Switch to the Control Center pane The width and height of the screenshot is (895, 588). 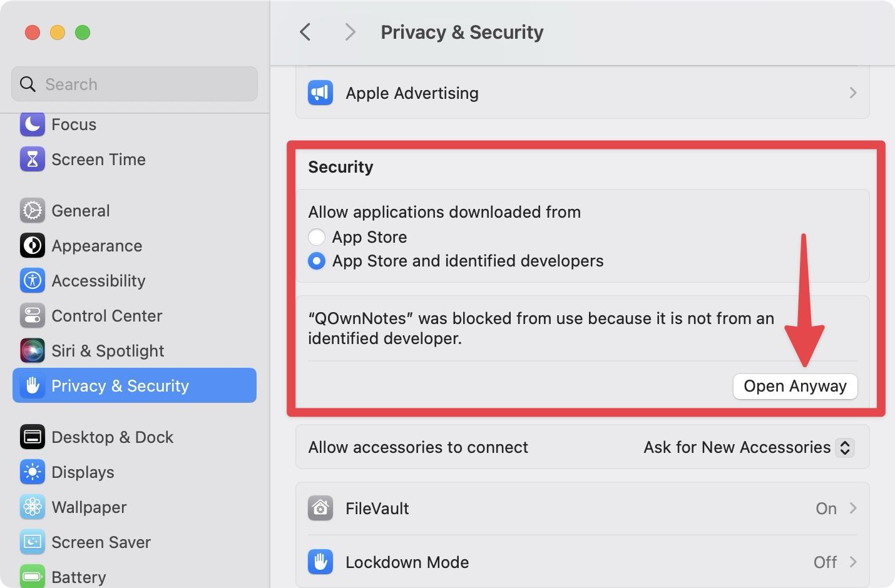(106, 316)
